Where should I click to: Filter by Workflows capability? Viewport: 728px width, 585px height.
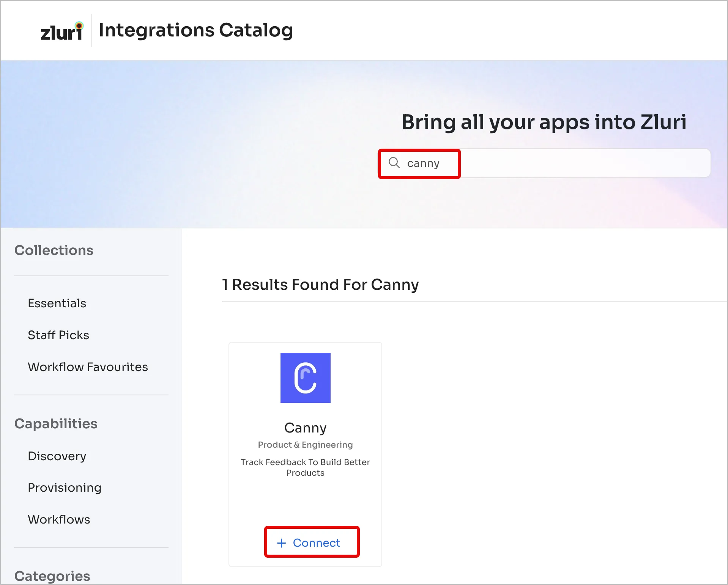[59, 519]
